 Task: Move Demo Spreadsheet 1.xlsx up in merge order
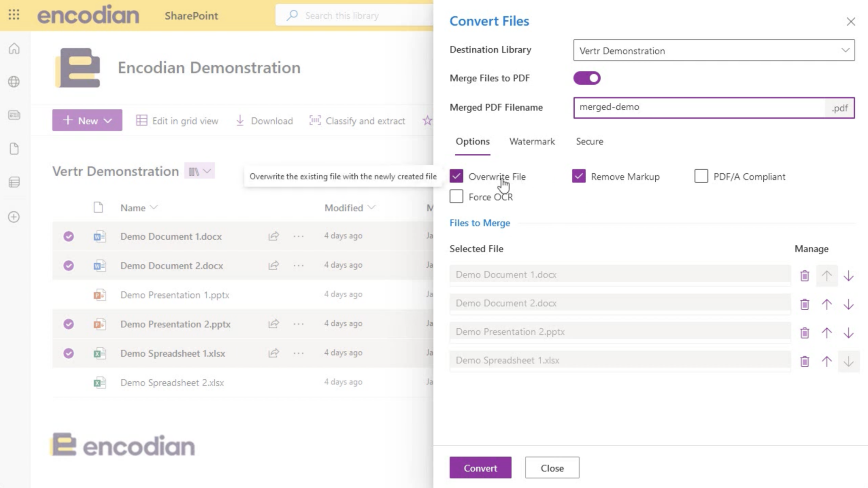[826, 361]
